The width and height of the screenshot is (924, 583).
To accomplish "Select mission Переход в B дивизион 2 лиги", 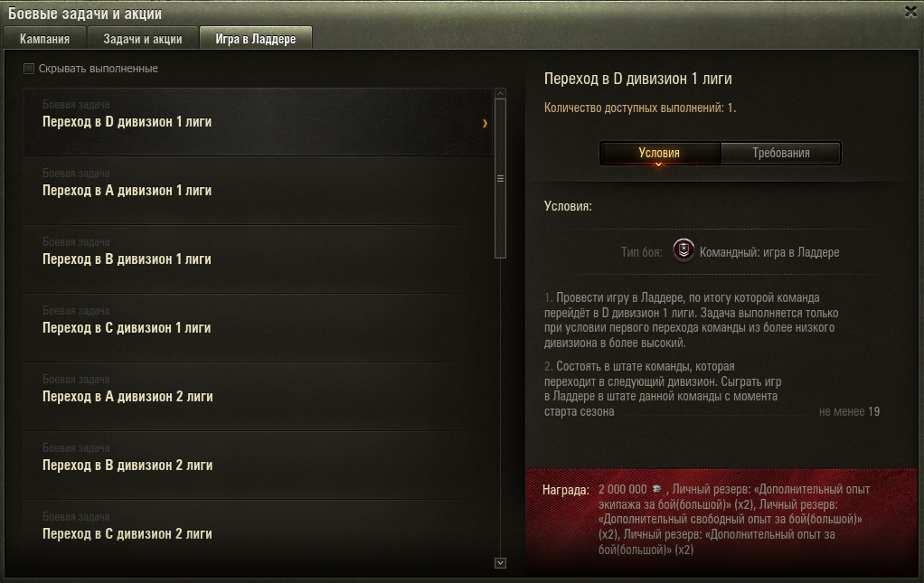I will (x=258, y=465).
